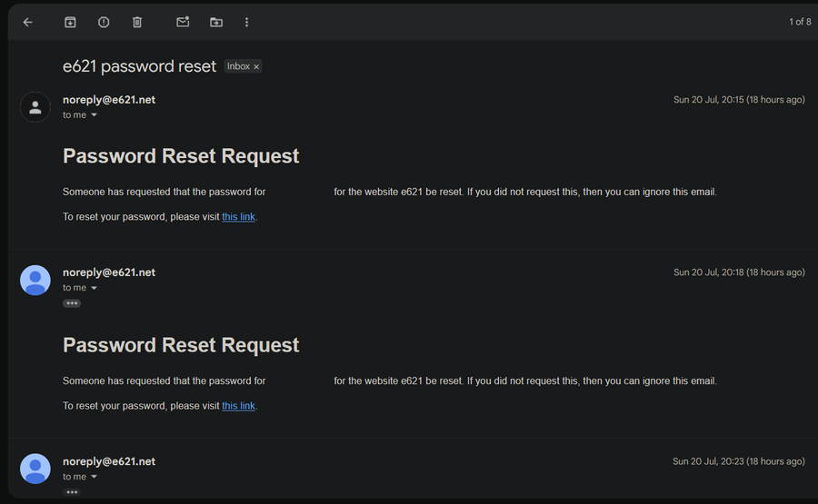Delete the conversation with the trash icon
The height and width of the screenshot is (504, 818).
pos(136,22)
